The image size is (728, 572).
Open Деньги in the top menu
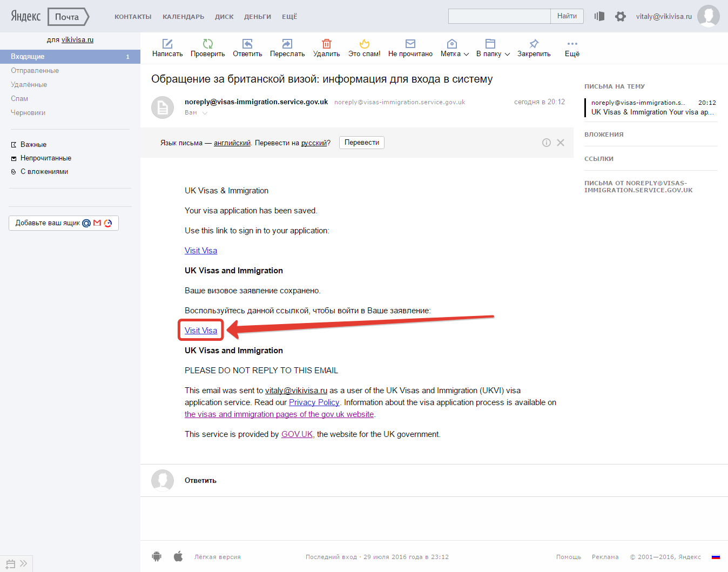[258, 17]
